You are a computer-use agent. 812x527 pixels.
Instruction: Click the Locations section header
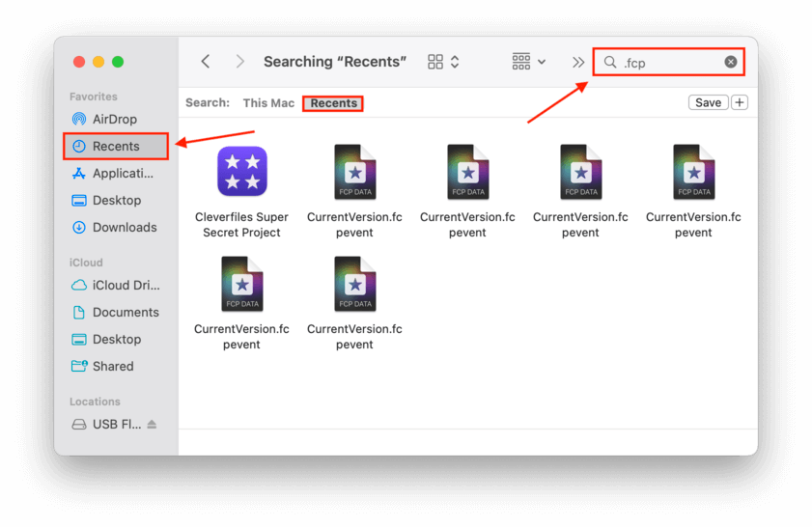95,402
